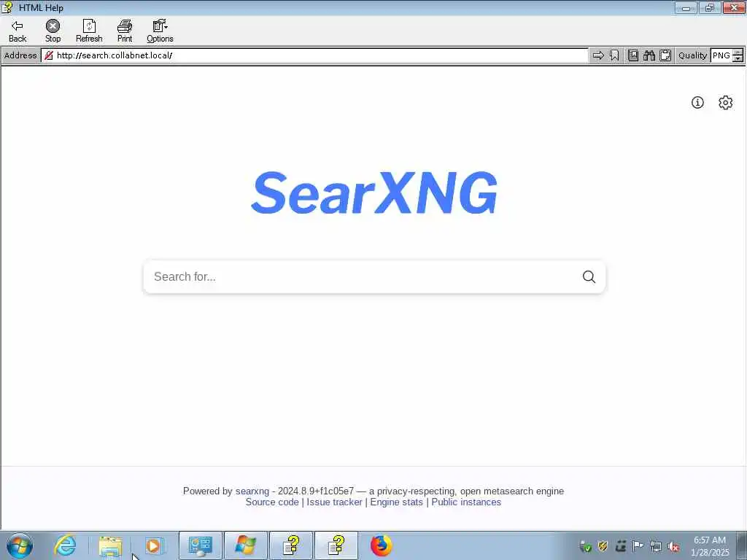
Task: Click the insecure page icon in address bar
Action: pyautogui.click(x=49, y=55)
